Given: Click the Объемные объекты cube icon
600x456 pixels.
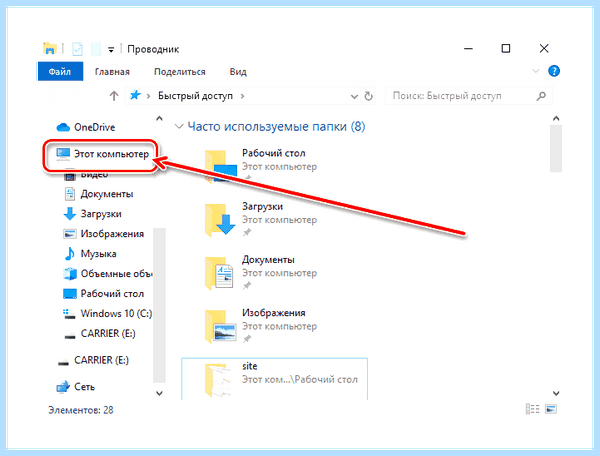Looking at the screenshot, I should 70,274.
